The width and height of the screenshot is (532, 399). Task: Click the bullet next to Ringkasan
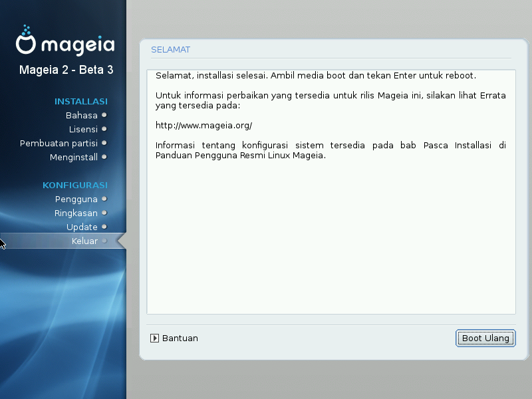pyautogui.click(x=104, y=213)
